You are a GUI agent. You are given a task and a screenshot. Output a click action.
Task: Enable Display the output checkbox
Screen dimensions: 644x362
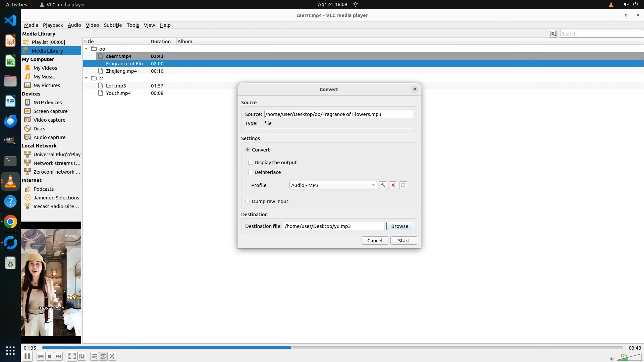click(x=251, y=163)
